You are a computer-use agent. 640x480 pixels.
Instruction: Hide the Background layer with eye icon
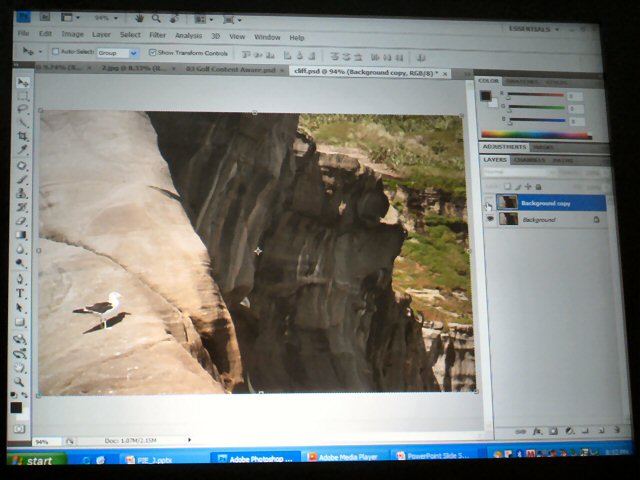coord(490,219)
